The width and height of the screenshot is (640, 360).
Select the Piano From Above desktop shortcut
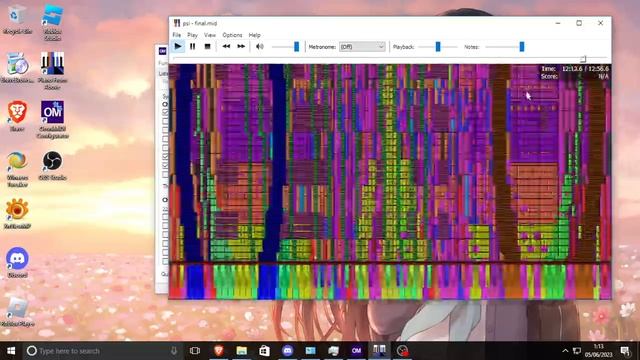tap(52, 70)
